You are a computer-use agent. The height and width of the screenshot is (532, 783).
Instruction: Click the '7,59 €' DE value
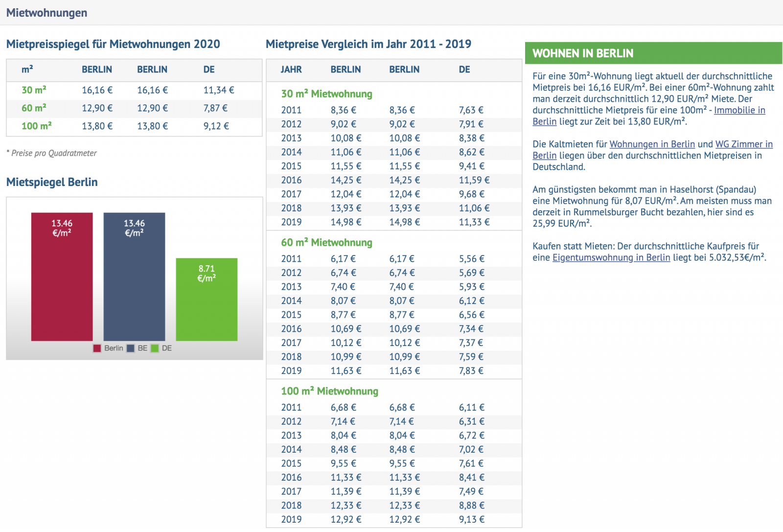pos(471,357)
